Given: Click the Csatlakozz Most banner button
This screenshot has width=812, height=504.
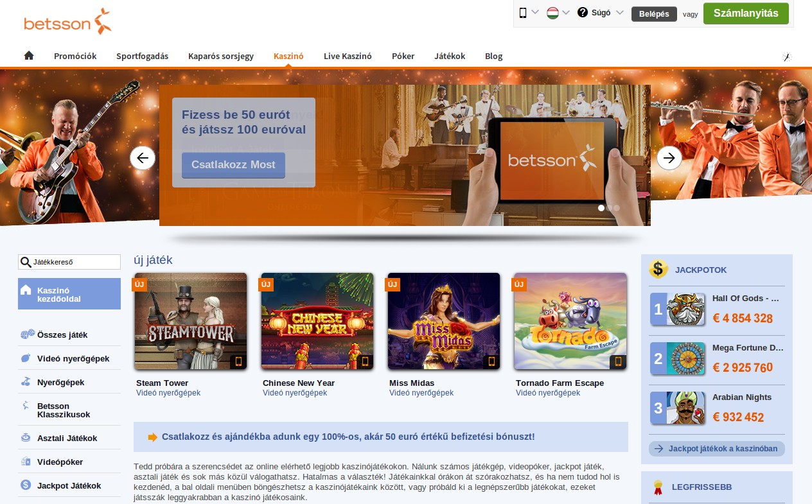Looking at the screenshot, I should 233,165.
